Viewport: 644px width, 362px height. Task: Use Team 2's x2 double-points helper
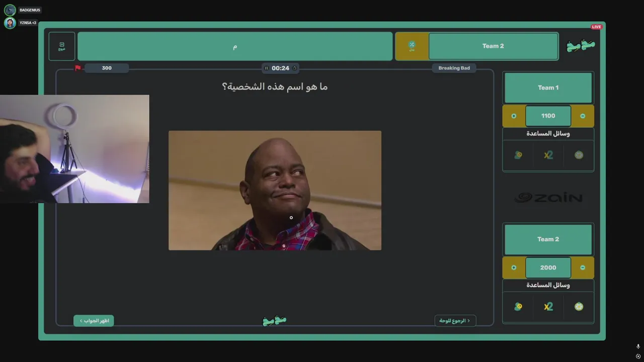click(548, 307)
